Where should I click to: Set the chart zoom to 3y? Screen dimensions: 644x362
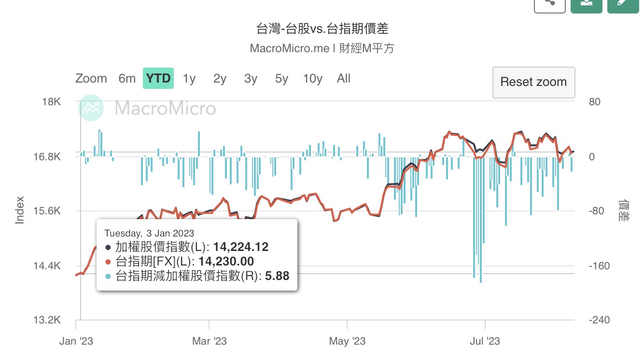[x=251, y=79]
